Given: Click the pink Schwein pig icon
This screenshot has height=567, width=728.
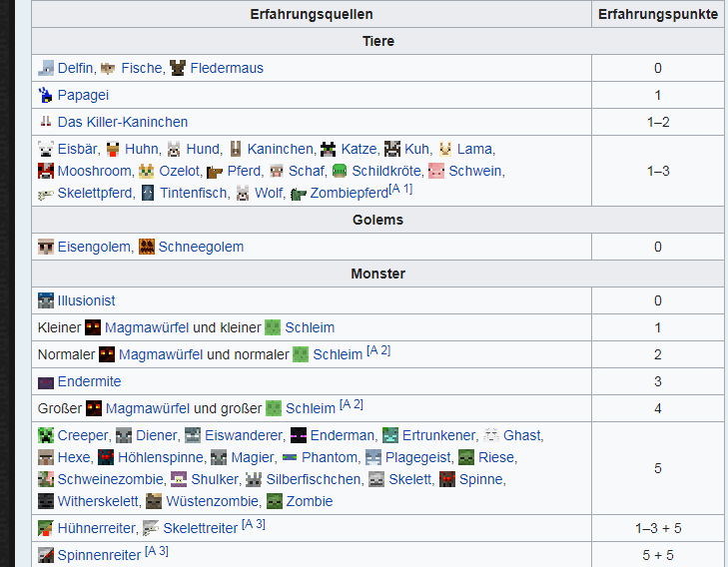Looking at the screenshot, I should 436,171.
